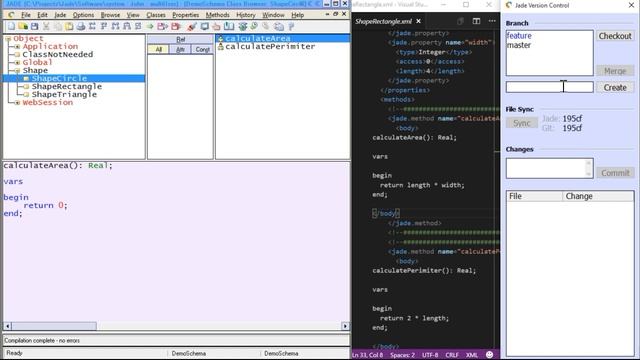Click the File column header

click(x=534, y=196)
